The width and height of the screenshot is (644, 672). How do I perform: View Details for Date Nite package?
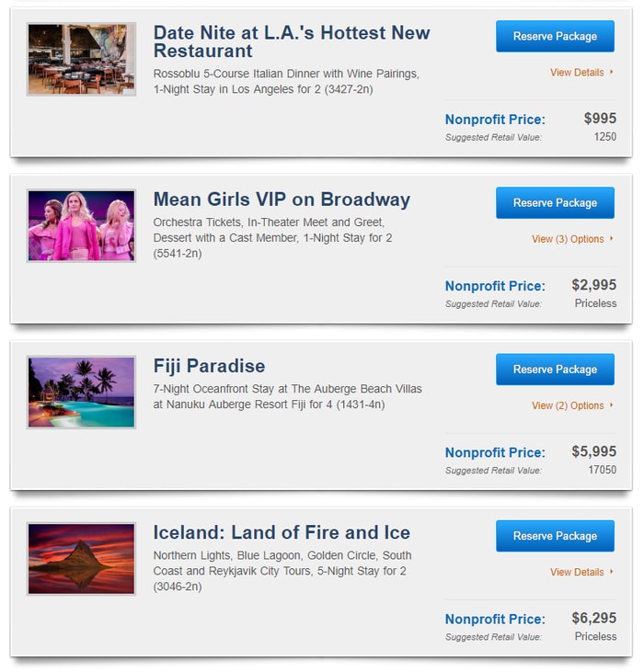[577, 73]
